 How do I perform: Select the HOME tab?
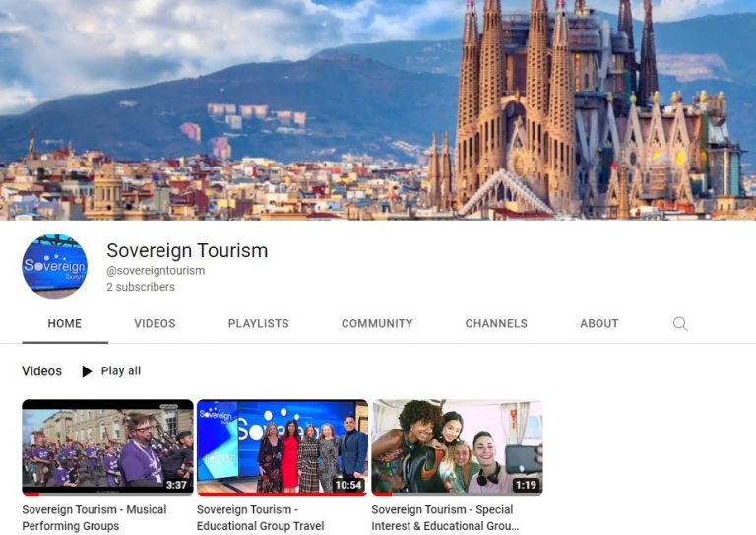coord(65,323)
